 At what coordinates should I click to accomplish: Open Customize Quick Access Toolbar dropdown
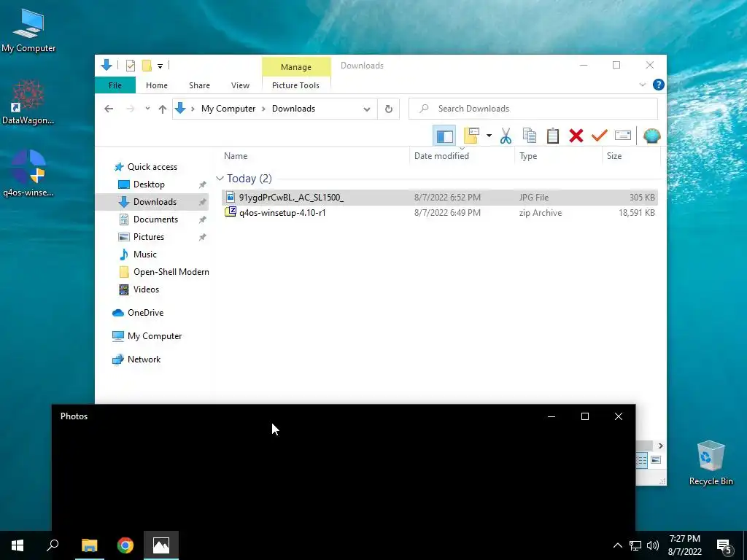tap(160, 66)
